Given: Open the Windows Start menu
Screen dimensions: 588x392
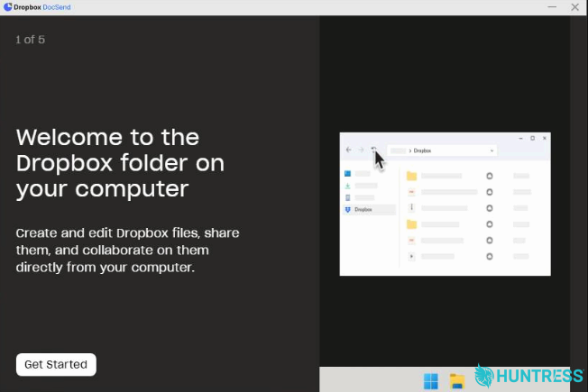Looking at the screenshot, I should [x=430, y=381].
